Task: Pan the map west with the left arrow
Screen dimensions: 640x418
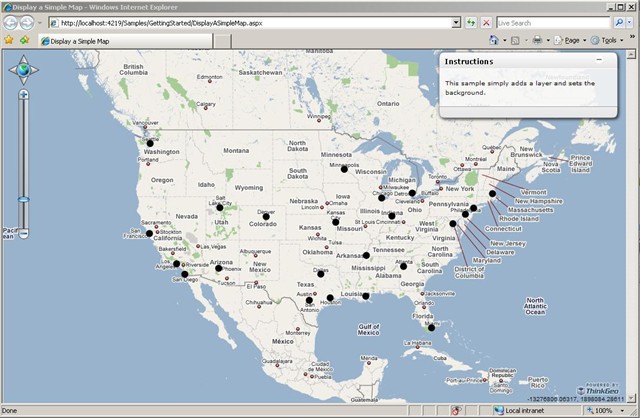Action: click(13, 70)
